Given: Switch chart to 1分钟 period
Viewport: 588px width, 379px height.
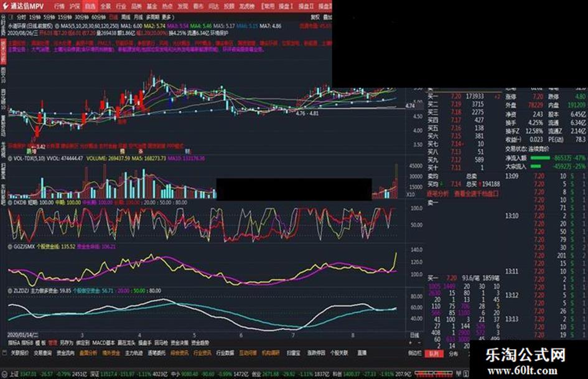Looking at the screenshot, I should tap(35, 17).
